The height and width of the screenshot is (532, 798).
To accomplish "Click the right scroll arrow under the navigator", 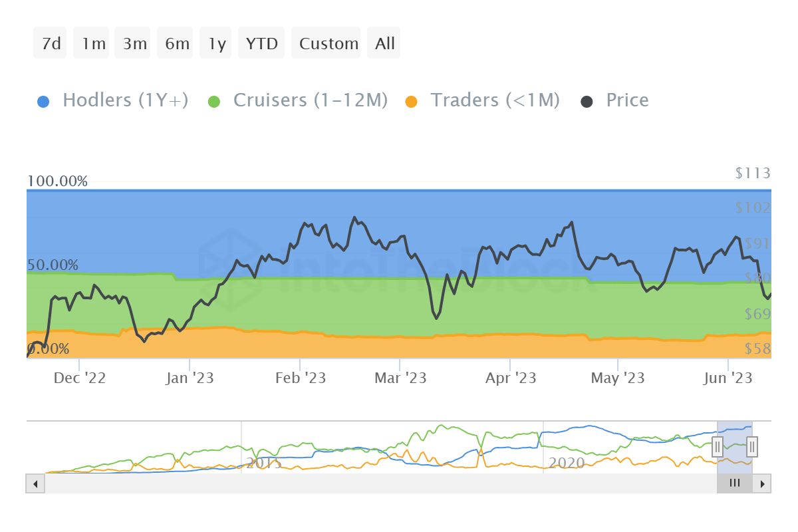I will [762, 483].
